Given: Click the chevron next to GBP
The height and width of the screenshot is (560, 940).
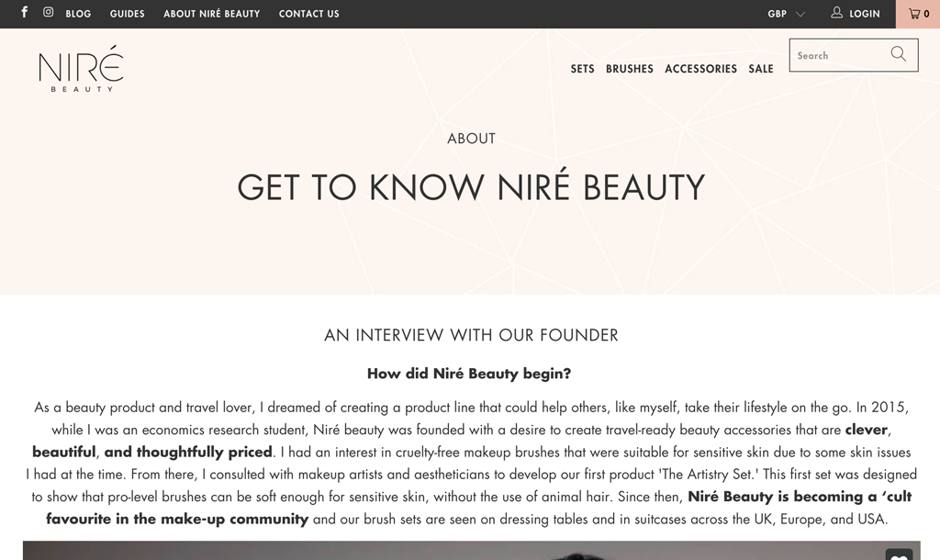Looking at the screenshot, I should 800,14.
